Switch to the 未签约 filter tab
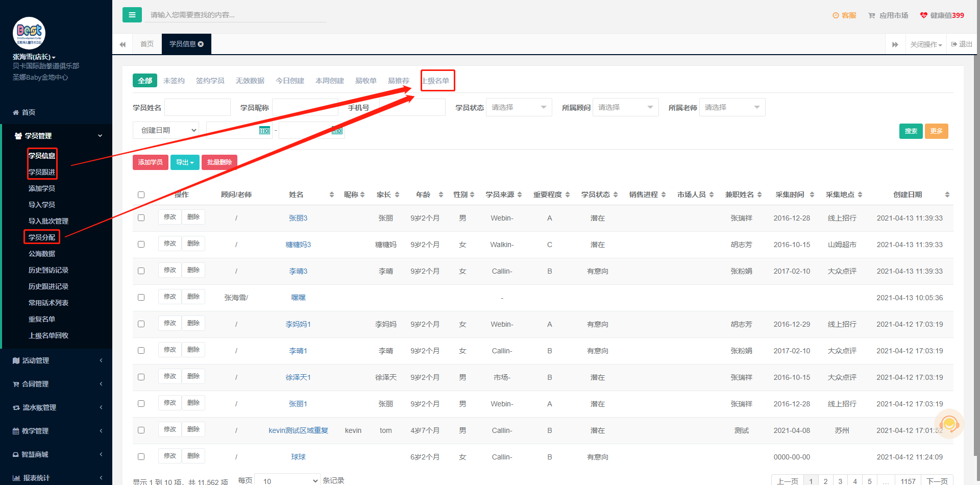Image resolution: width=980 pixels, height=485 pixels. (x=174, y=81)
